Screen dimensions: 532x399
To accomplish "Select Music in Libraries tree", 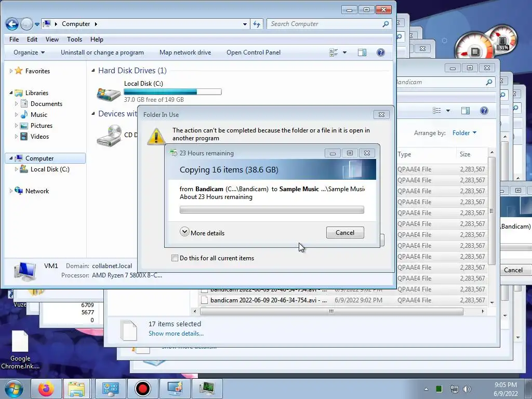I will point(38,115).
